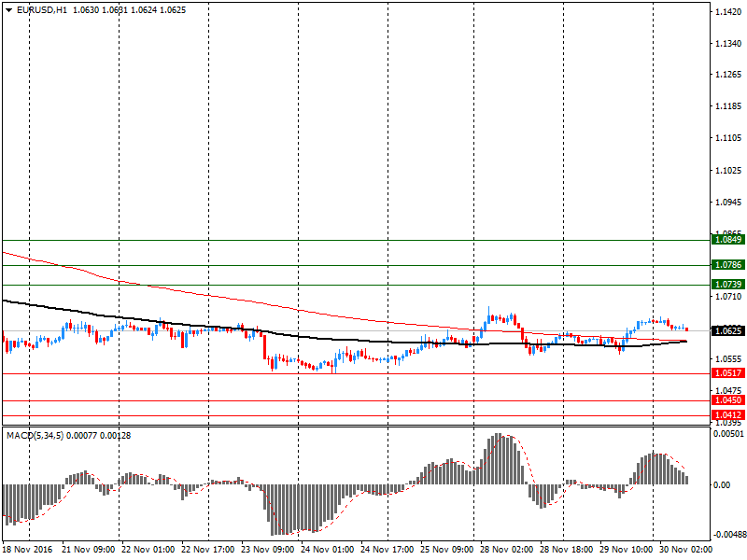Click the 1.1420 price scale value
Image resolution: width=747 pixels, height=560 pixels.
(x=729, y=12)
